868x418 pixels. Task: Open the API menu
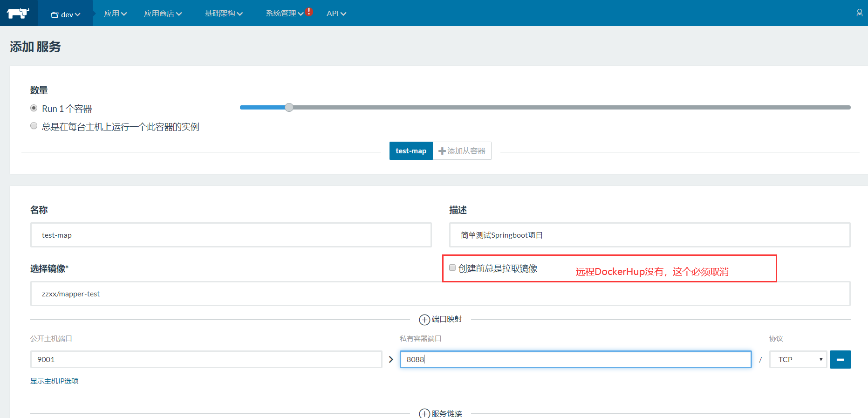[336, 14]
